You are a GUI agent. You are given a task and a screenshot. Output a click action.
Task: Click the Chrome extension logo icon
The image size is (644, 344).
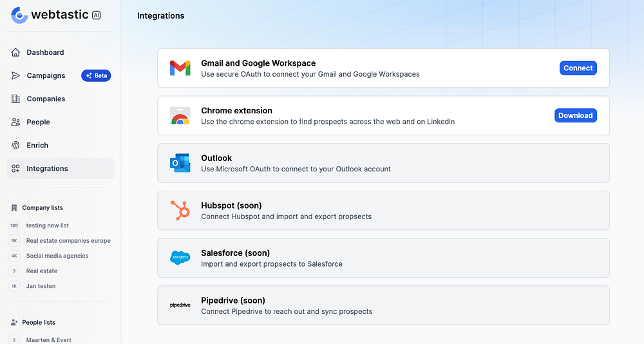point(180,115)
